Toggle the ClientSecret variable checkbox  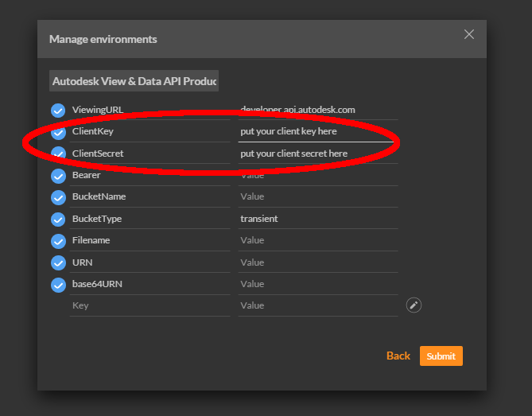click(58, 154)
